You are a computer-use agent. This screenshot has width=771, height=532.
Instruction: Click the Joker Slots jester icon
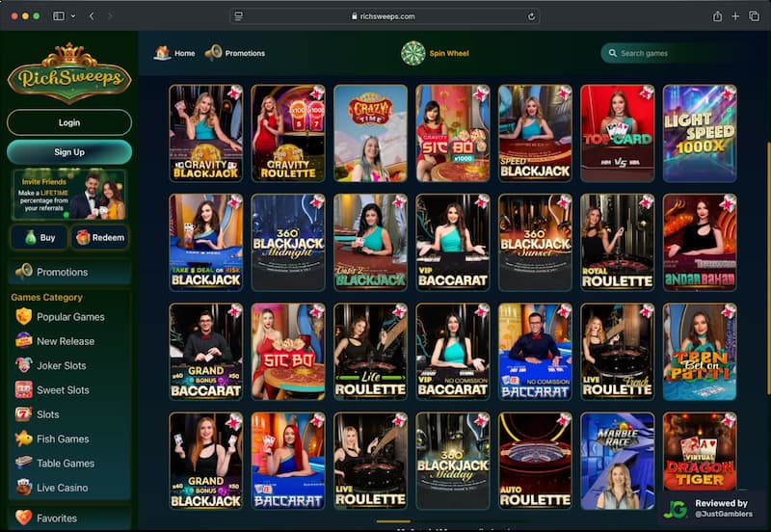pos(23,365)
